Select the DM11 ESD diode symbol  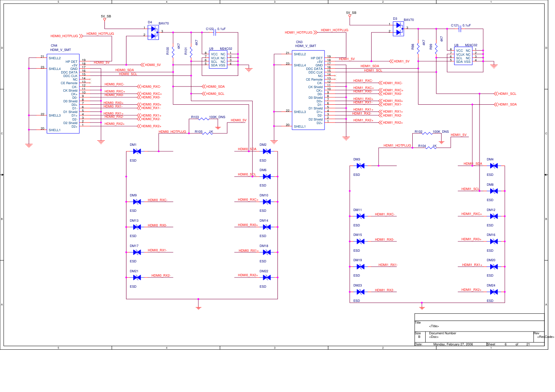coord(361,217)
